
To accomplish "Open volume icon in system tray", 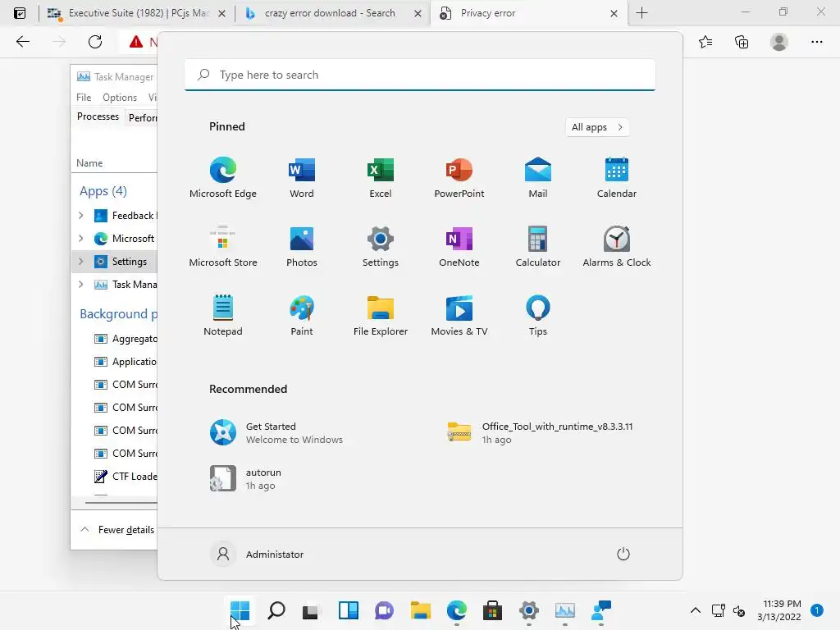I will pos(739,610).
